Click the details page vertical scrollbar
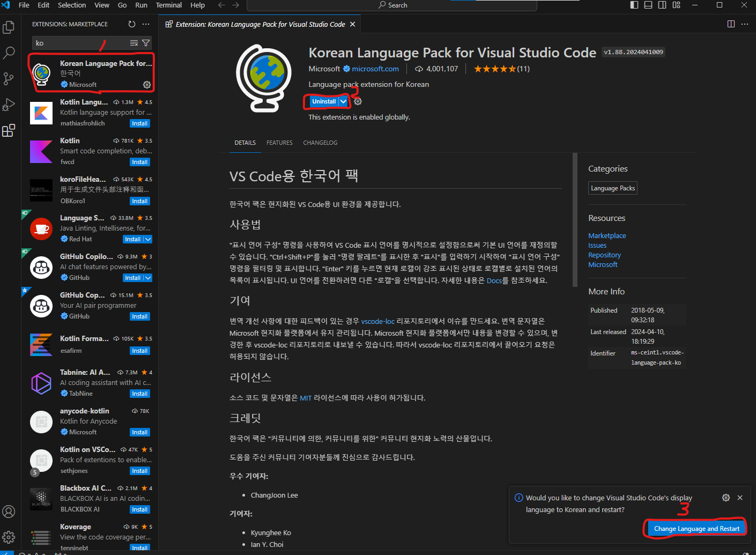756x555 pixels. click(575, 220)
